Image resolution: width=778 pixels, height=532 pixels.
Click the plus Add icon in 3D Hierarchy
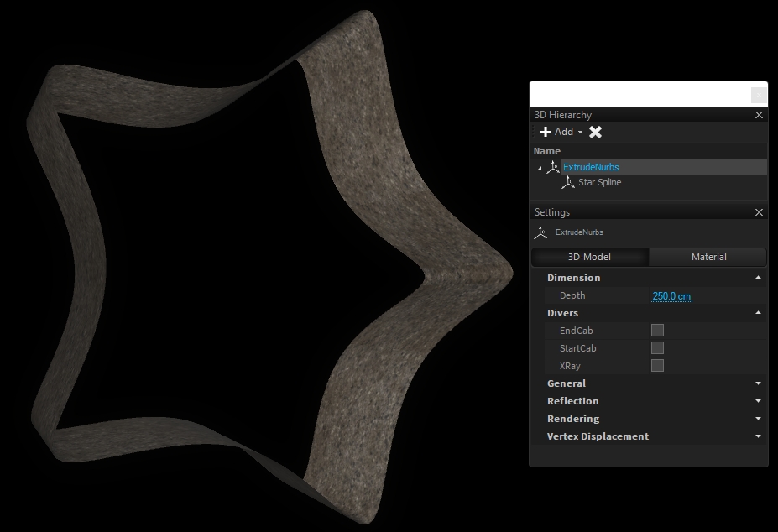(546, 132)
